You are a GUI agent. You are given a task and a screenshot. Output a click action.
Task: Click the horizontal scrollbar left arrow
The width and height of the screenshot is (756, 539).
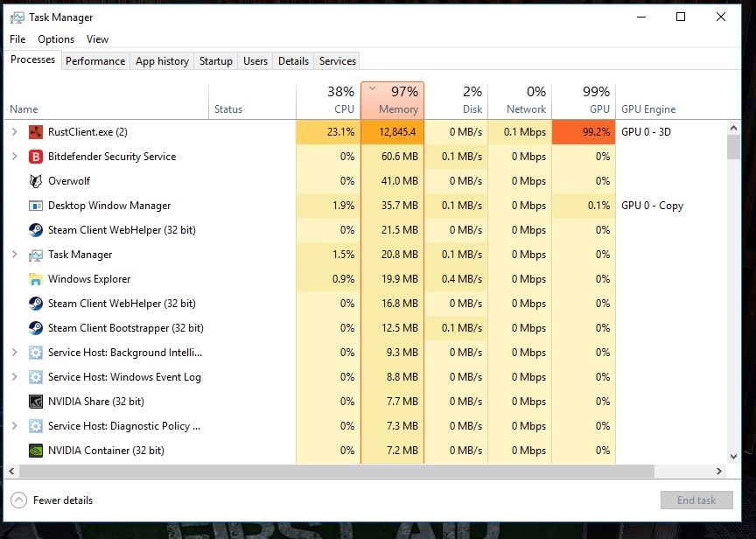(x=11, y=471)
